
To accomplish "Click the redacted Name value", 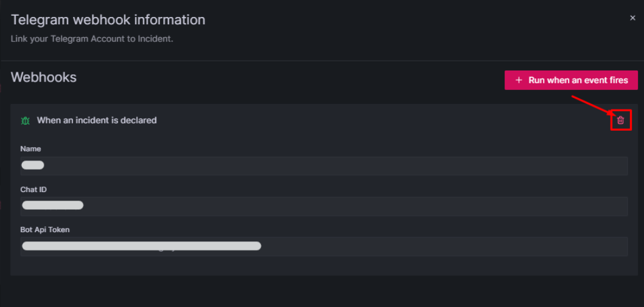I will pyautogui.click(x=33, y=165).
